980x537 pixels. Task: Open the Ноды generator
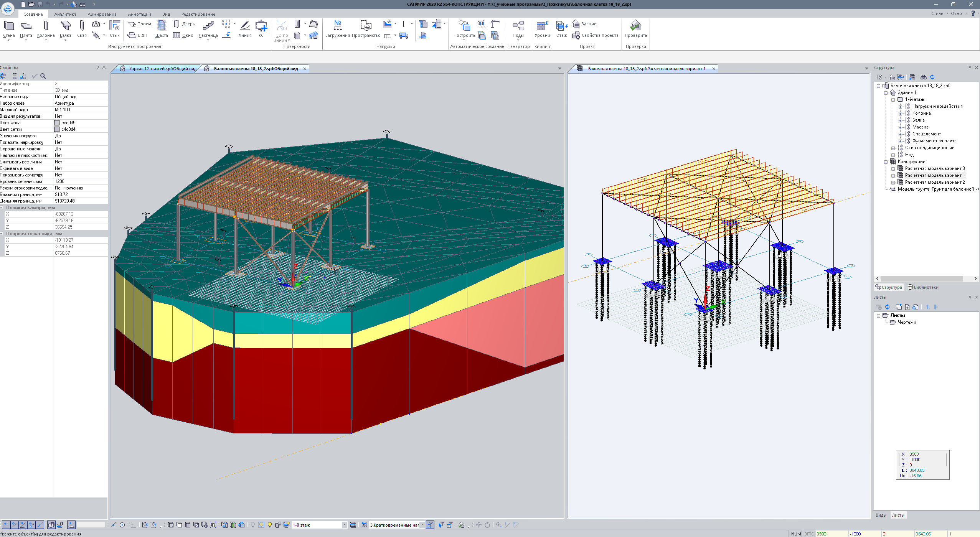[518, 30]
